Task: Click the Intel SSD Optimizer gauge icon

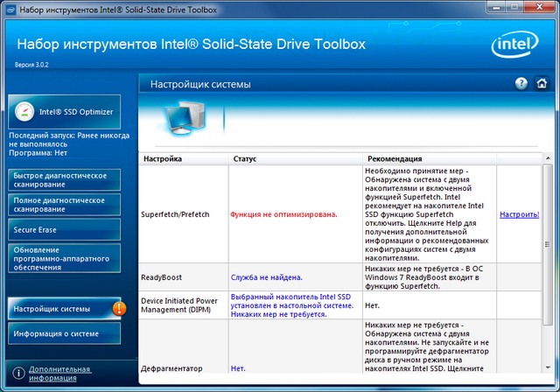Action: (24, 112)
